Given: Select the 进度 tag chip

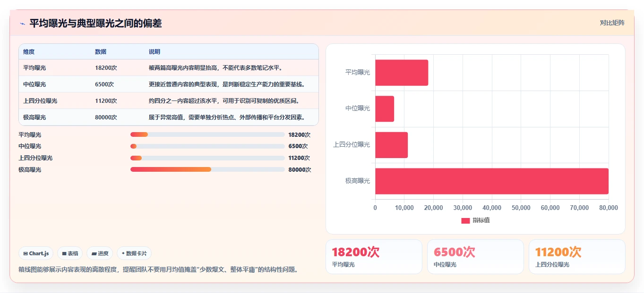Looking at the screenshot, I should click(x=100, y=253).
